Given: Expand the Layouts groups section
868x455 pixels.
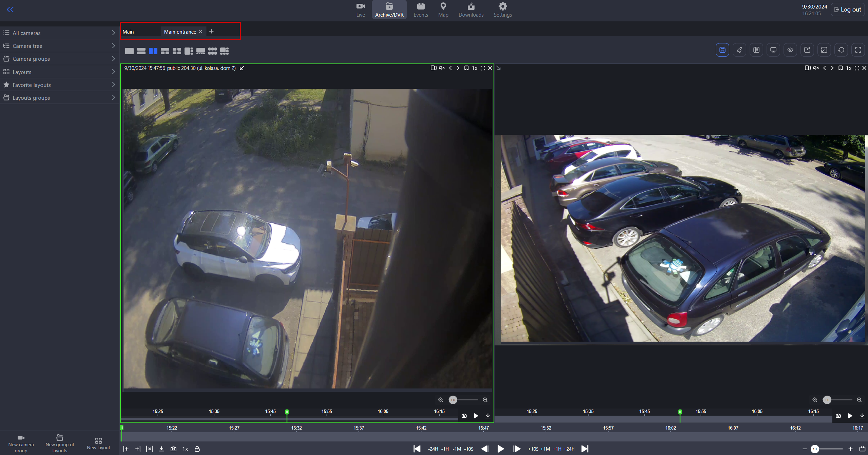Looking at the screenshot, I should click(59, 98).
